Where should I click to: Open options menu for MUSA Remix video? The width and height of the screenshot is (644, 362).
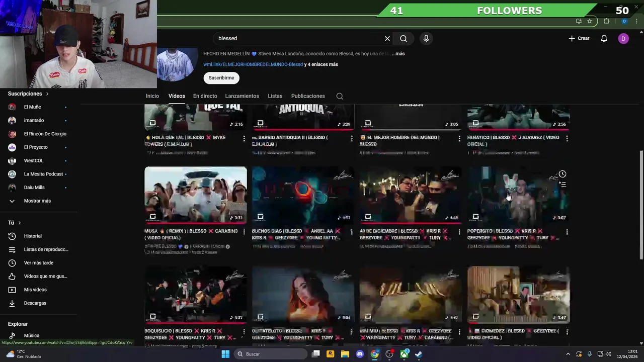click(x=244, y=232)
